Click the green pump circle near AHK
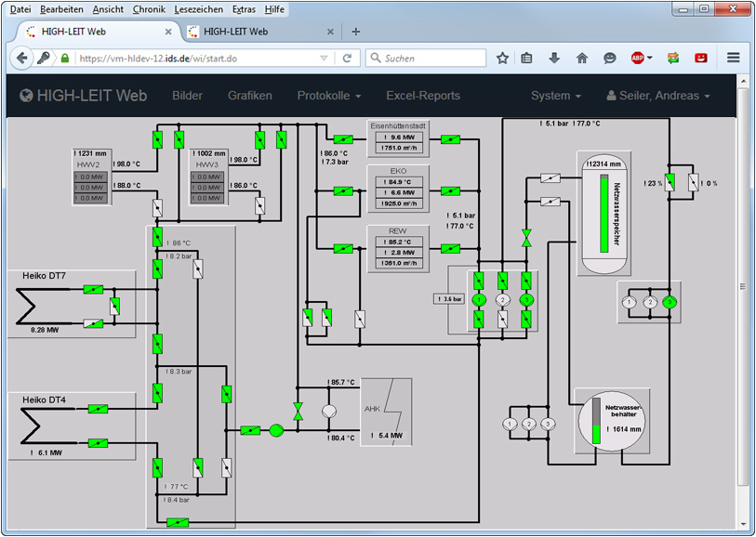Screen dimensions: 756x537 (276, 430)
